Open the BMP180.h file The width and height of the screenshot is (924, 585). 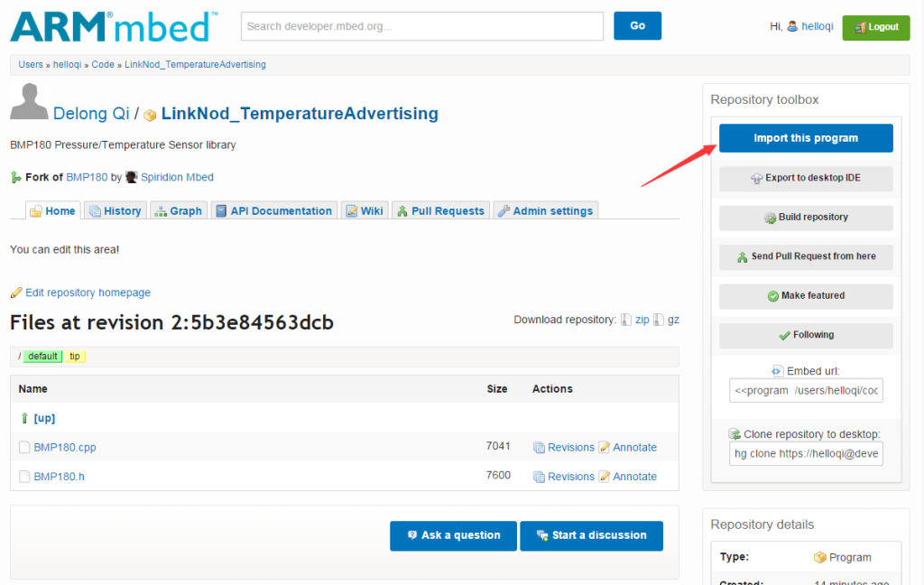point(59,477)
